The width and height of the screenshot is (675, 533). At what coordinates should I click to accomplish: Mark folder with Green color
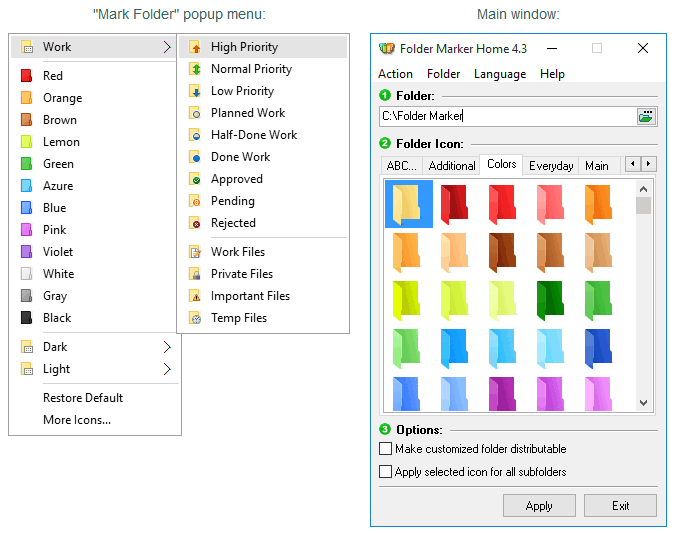(94, 164)
